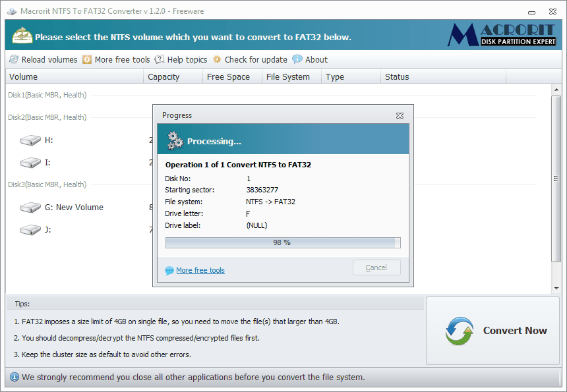567x392 pixels.
Task: Close the Progress dialog
Action: pos(400,115)
